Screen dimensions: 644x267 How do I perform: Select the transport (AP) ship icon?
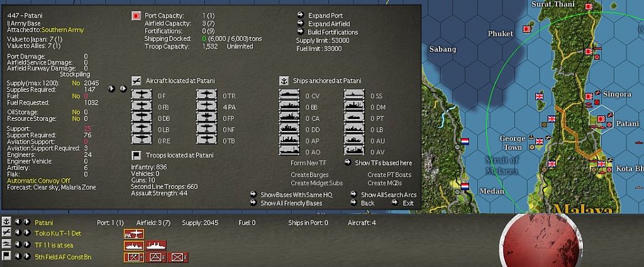(289, 140)
